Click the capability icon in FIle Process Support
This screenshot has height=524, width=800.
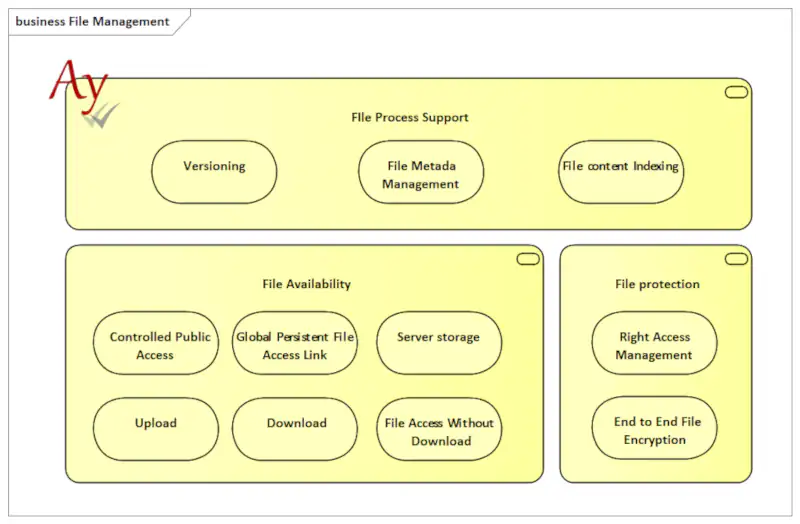pyautogui.click(x=736, y=92)
